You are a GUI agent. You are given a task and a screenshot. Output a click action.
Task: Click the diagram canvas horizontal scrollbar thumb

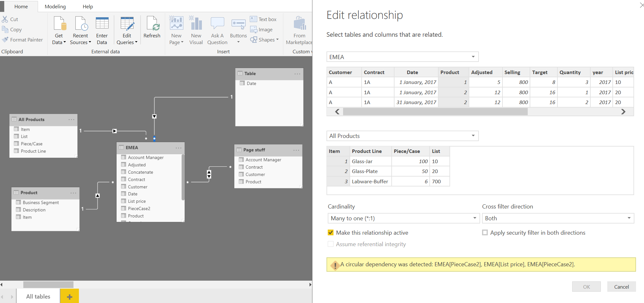48,284
